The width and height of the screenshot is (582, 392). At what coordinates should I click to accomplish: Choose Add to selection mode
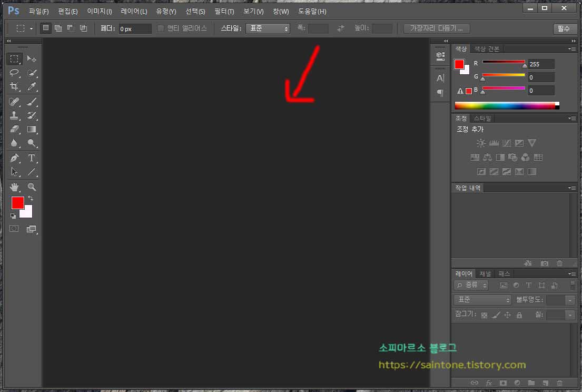tap(58, 28)
